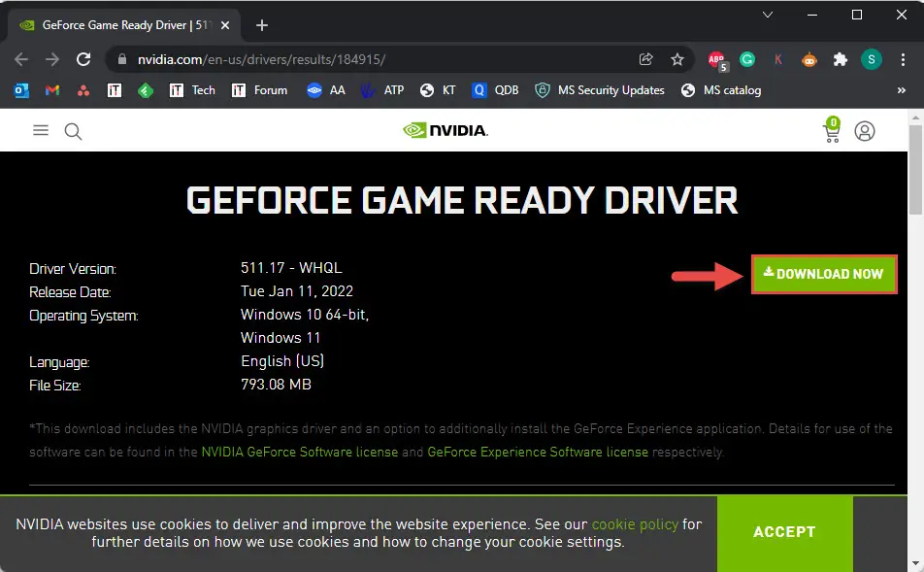Viewport: 924px width, 572px height.
Task: Open the green diamond bookmark
Action: click(146, 90)
